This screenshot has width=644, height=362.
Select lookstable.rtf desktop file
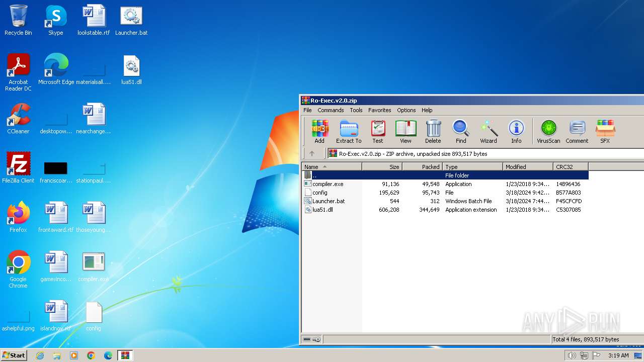[x=94, y=20]
